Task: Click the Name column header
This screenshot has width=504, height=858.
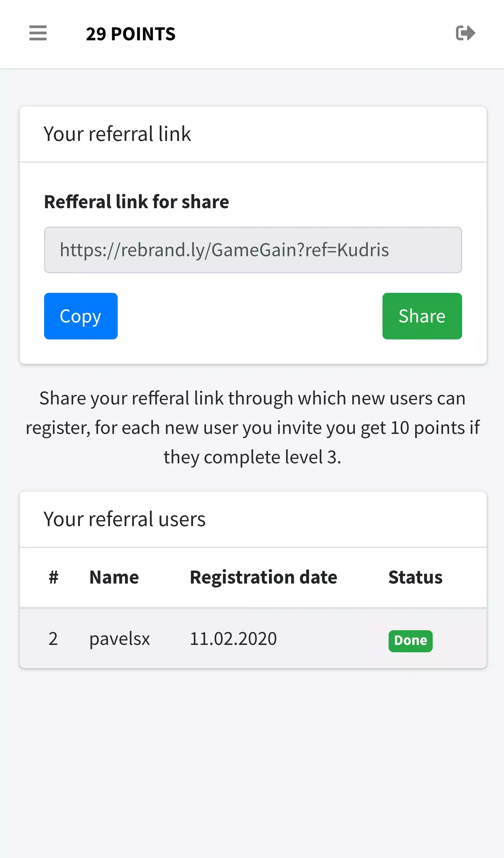Action: (x=114, y=577)
